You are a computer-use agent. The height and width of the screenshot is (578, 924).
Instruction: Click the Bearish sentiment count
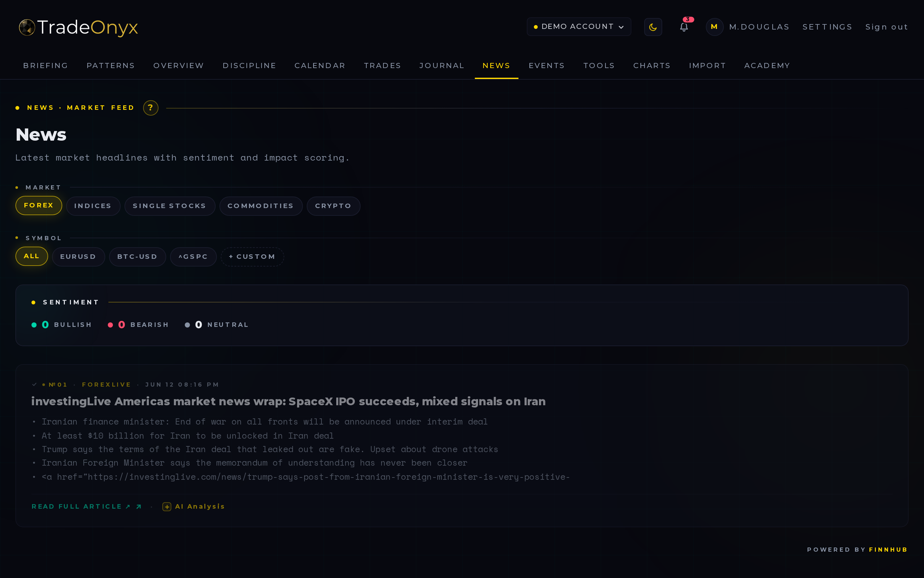[x=121, y=325]
